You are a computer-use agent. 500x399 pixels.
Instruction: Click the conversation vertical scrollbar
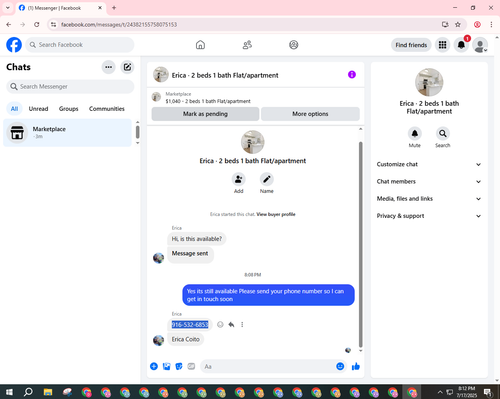coord(360,245)
